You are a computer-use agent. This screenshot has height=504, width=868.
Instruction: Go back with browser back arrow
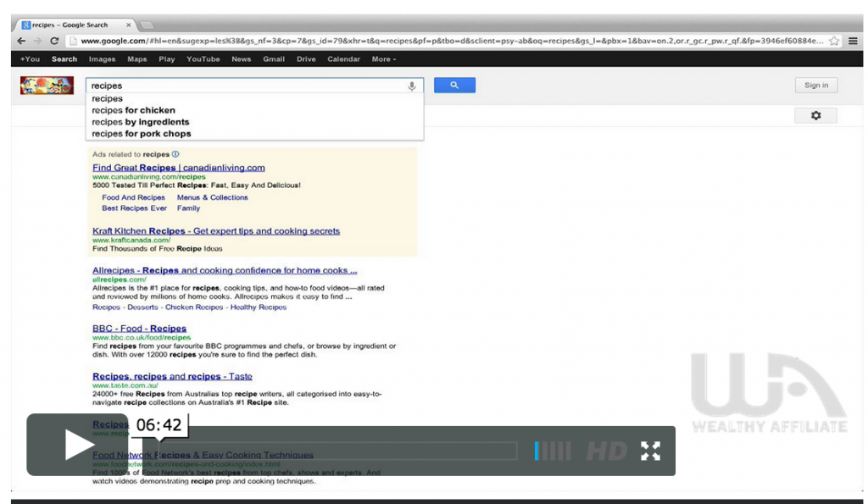[x=21, y=41]
